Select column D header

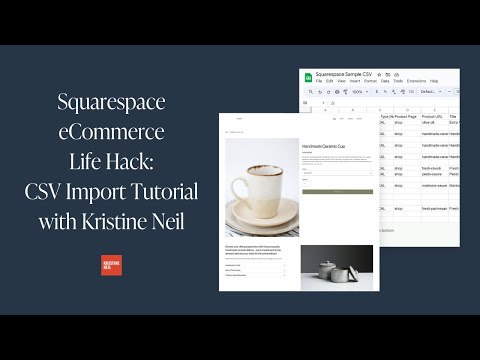(407, 110)
